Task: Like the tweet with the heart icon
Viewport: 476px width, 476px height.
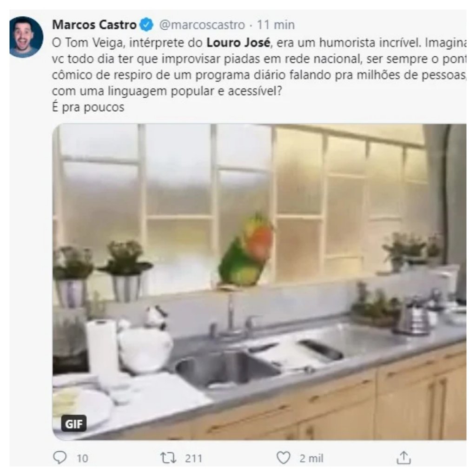Action: coord(283,457)
